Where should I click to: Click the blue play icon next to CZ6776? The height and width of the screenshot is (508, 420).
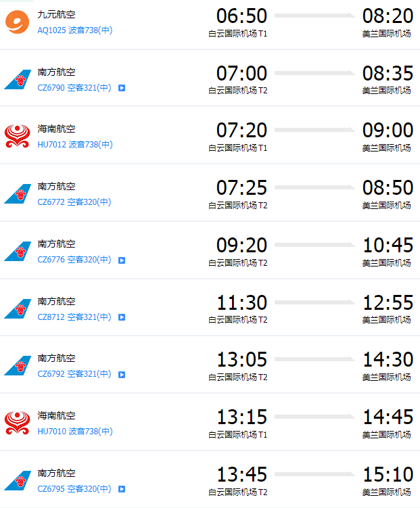tap(122, 260)
